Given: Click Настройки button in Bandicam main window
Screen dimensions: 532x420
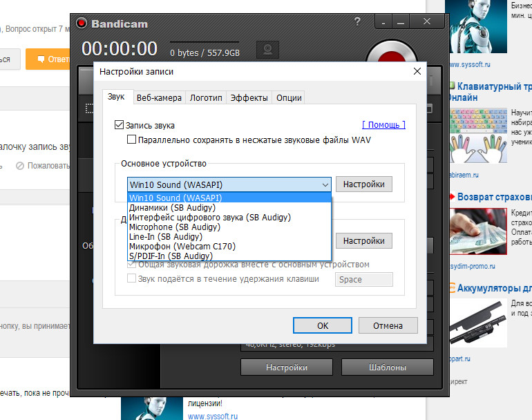Looking at the screenshot, I should click(x=287, y=367).
